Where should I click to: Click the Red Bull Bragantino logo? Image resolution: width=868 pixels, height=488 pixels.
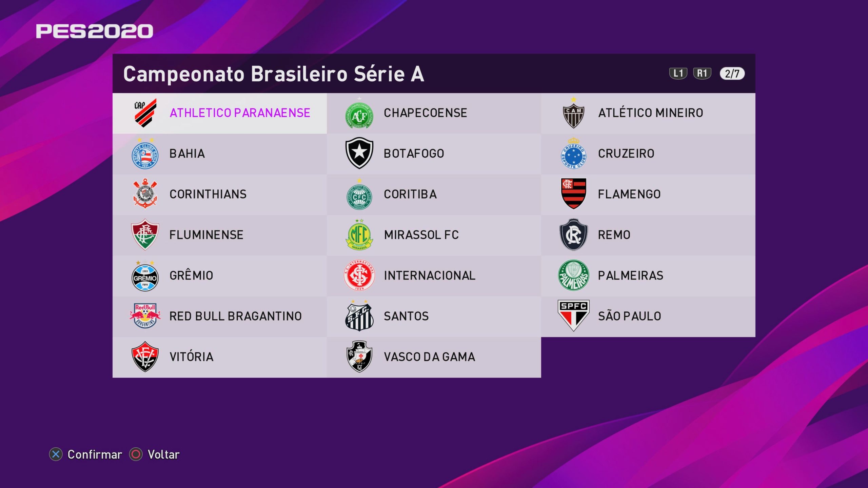(145, 316)
